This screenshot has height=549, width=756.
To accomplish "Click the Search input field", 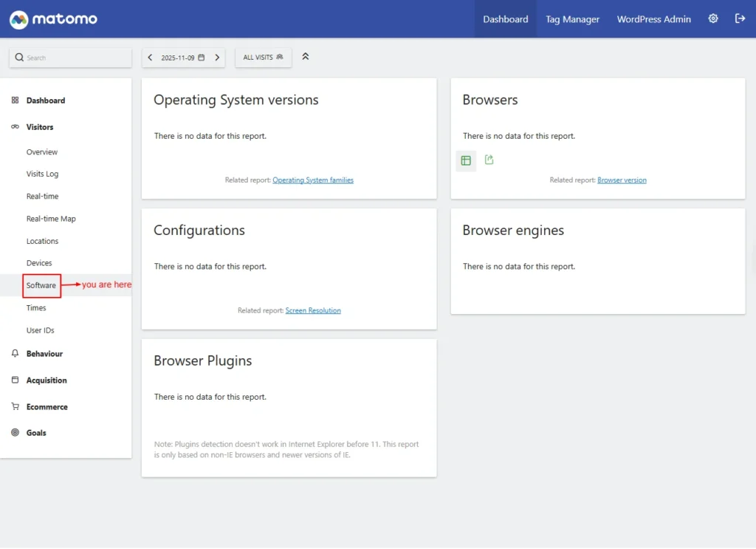I will point(74,58).
